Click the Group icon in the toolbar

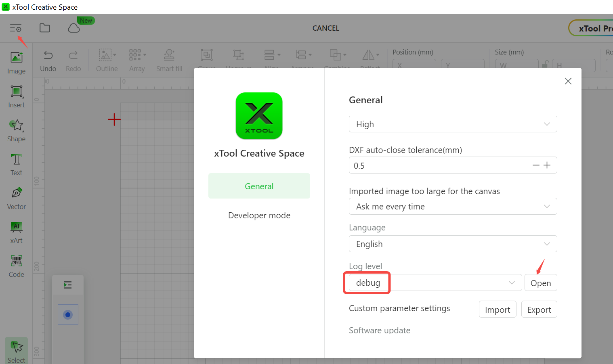(x=207, y=55)
